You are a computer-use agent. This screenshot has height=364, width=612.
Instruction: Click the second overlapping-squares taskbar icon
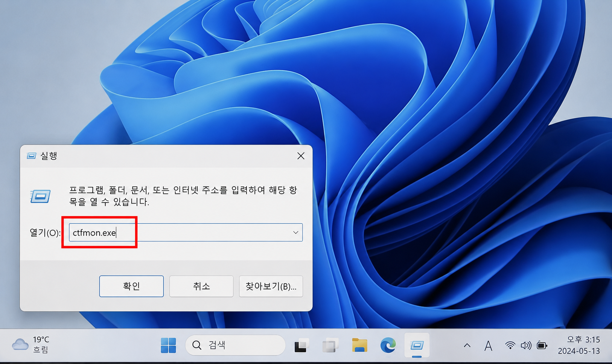[x=330, y=345]
